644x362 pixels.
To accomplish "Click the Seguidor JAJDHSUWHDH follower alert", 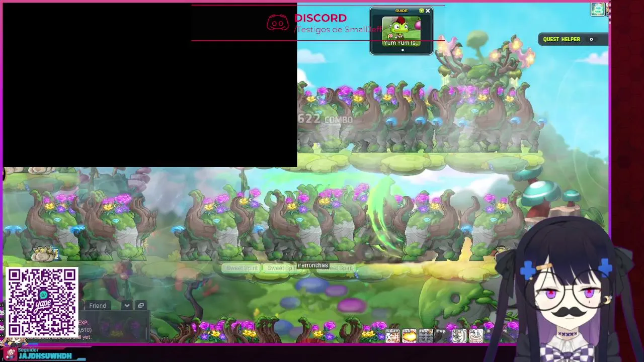I will coord(45,353).
